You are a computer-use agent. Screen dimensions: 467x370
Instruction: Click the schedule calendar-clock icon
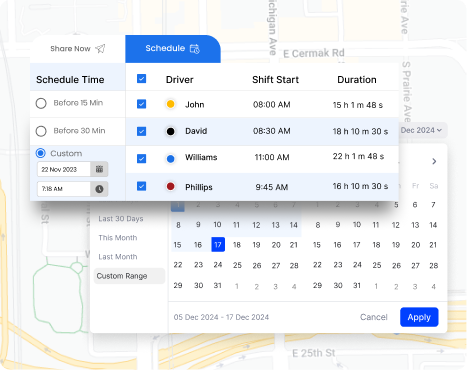point(195,49)
